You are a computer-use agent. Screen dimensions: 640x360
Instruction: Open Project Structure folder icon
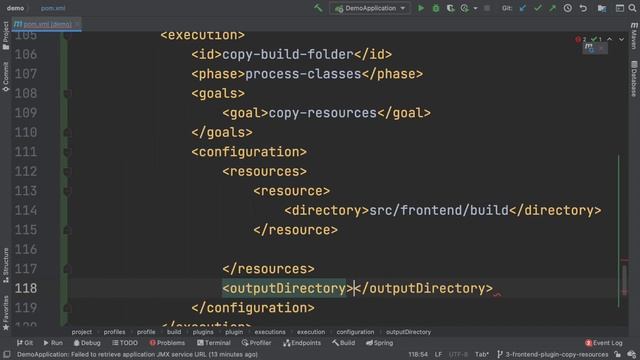click(x=602, y=8)
